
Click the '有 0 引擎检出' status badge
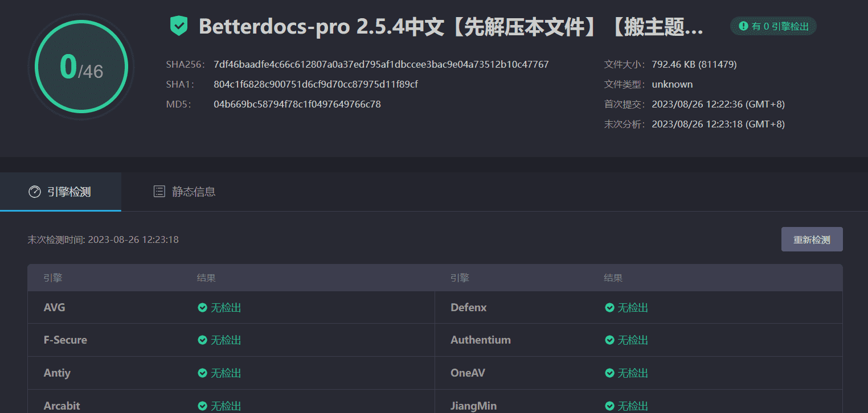(x=773, y=26)
